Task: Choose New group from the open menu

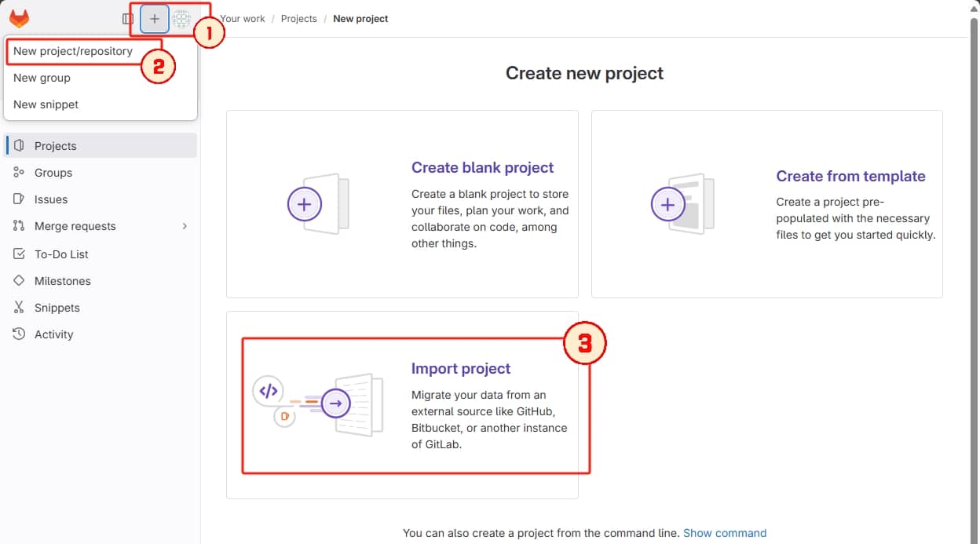Action: pyautogui.click(x=42, y=77)
